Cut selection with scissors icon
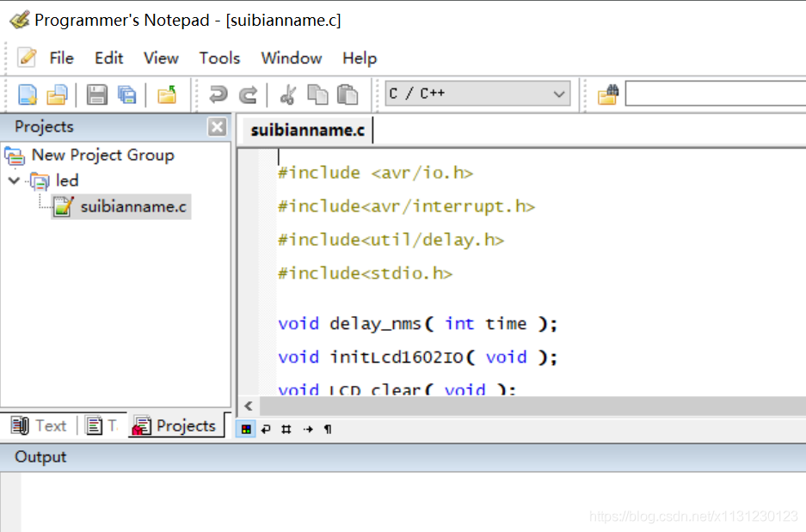 click(x=288, y=95)
